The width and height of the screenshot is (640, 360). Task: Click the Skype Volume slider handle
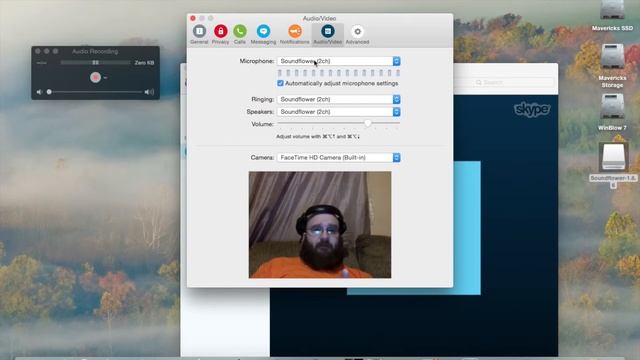(x=368, y=123)
